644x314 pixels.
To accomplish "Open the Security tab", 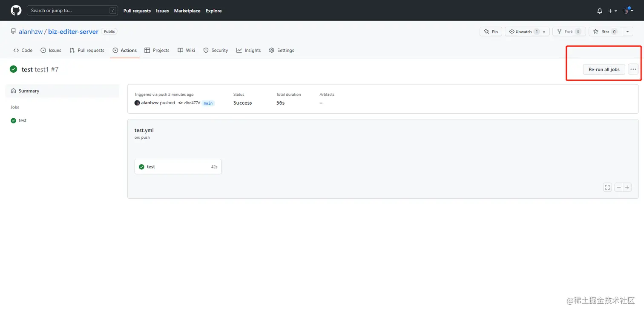I will tap(216, 50).
